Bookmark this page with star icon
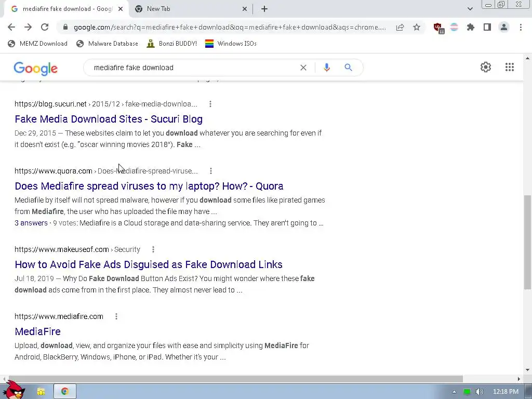Image resolution: width=532 pixels, height=399 pixels. tap(417, 27)
